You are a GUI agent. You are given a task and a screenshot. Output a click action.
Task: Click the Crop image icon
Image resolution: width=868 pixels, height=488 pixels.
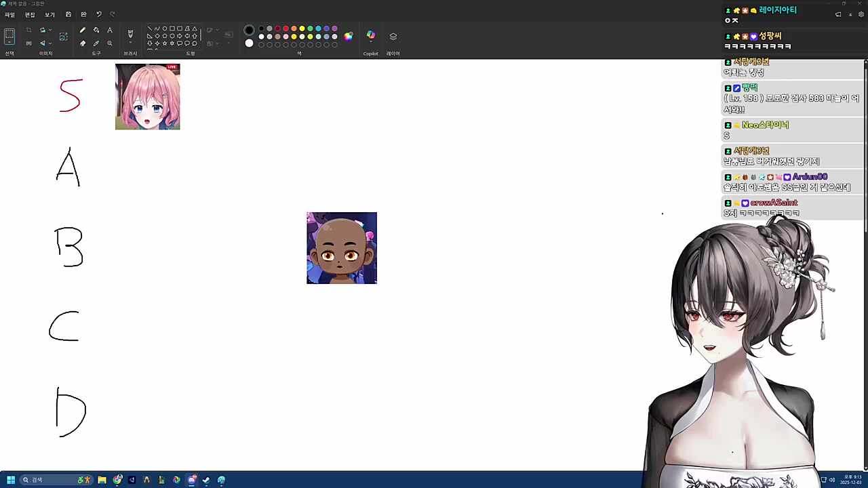click(x=28, y=30)
